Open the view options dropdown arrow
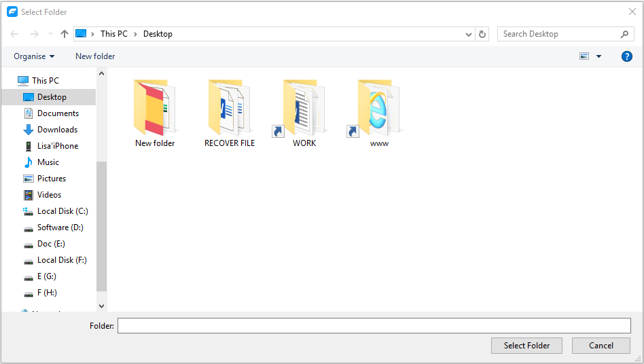 pos(598,56)
